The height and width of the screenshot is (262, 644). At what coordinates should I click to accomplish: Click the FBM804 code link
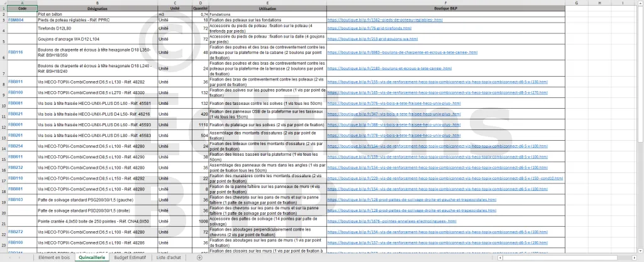[16, 20]
